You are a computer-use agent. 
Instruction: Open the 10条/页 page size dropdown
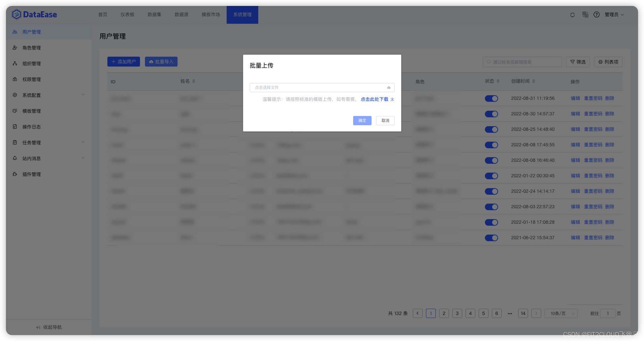561,313
